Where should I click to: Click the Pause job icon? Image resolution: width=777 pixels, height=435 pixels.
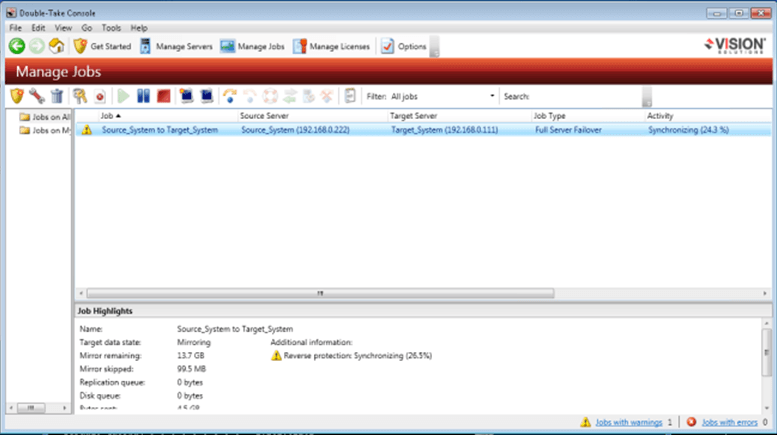click(x=143, y=96)
